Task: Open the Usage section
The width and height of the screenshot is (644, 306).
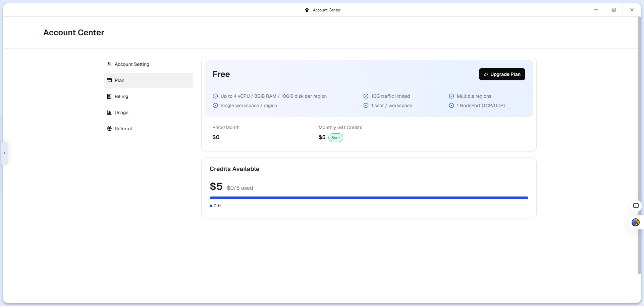Action: point(148,113)
